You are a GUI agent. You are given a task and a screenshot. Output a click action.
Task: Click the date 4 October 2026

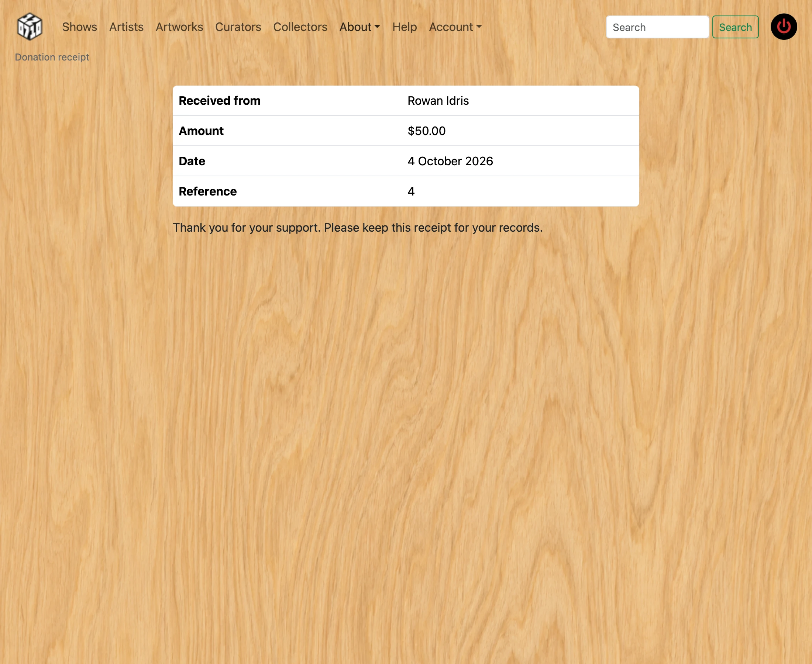(450, 161)
